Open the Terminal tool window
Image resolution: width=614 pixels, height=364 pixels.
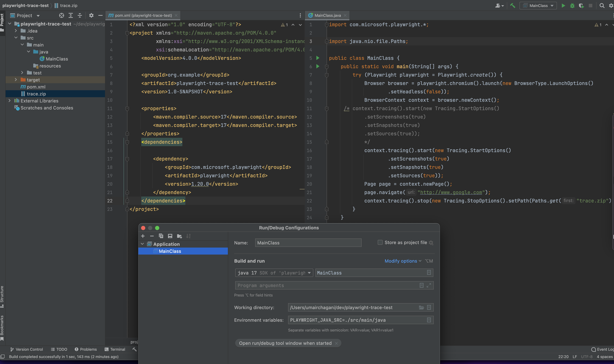pyautogui.click(x=117, y=349)
